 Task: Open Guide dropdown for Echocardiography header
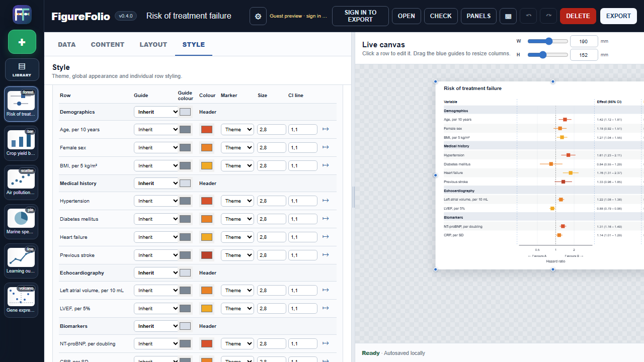point(156,273)
